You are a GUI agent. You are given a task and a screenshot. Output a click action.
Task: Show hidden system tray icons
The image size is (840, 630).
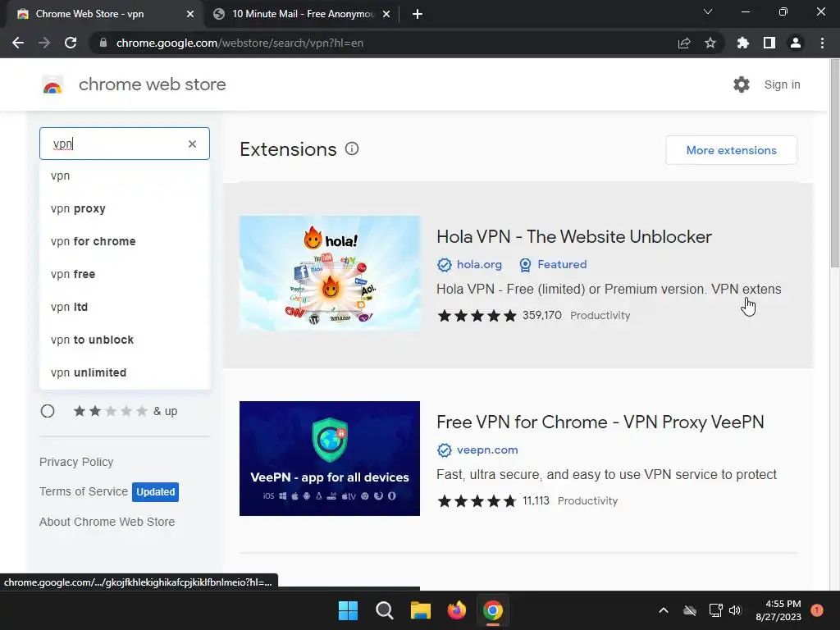(x=663, y=610)
